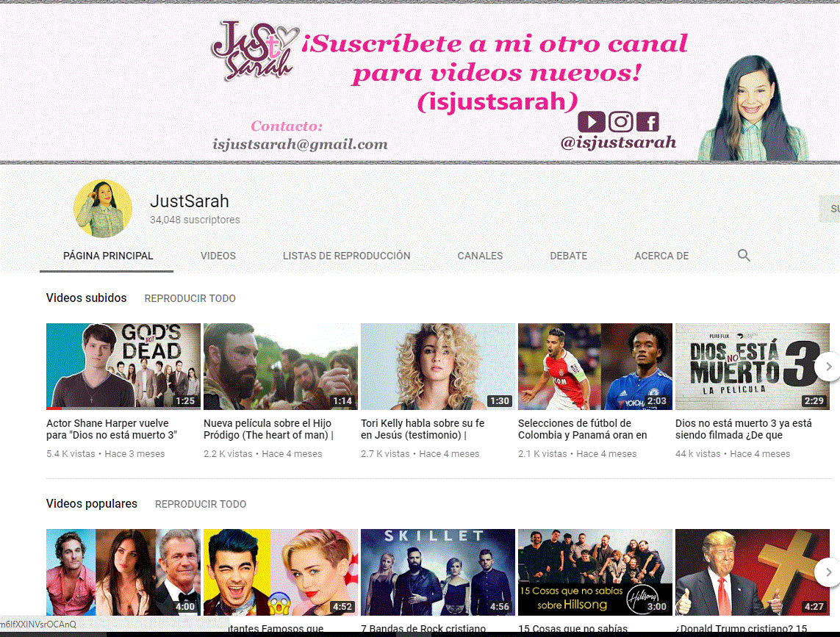Click the '2.2 K vistas' view count
The height and width of the screenshot is (637, 840).
click(228, 454)
